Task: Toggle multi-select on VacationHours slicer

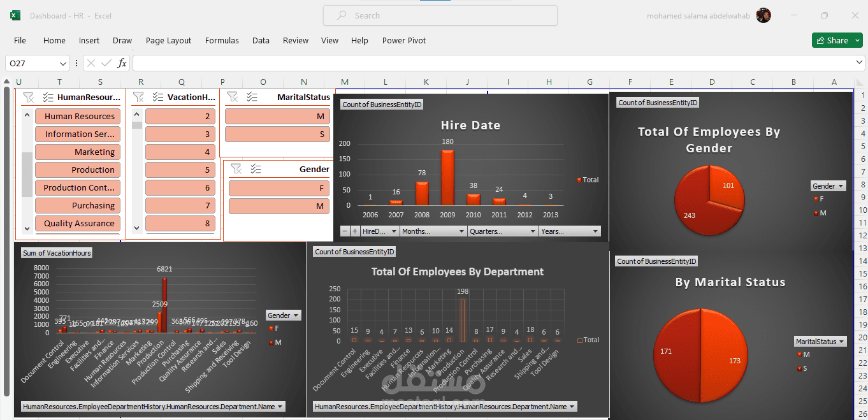Action: click(x=157, y=97)
